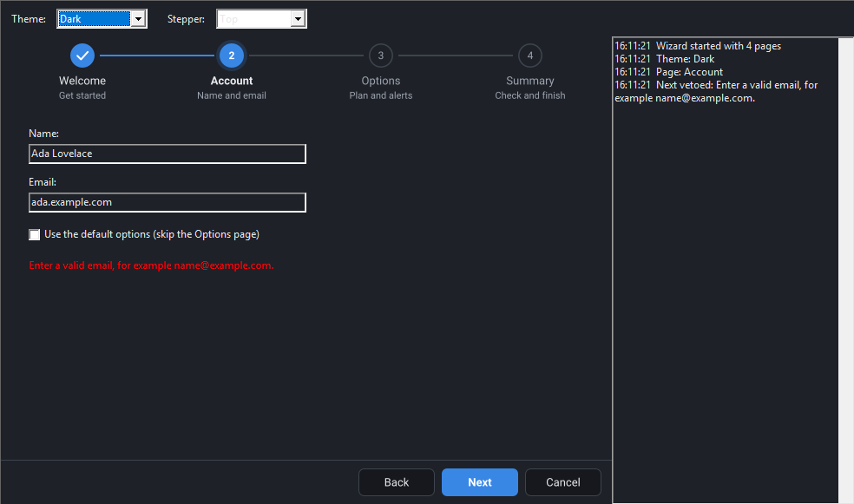Screen dimensions: 854x504
Task: Select the step 2 Account circle
Action: [232, 56]
